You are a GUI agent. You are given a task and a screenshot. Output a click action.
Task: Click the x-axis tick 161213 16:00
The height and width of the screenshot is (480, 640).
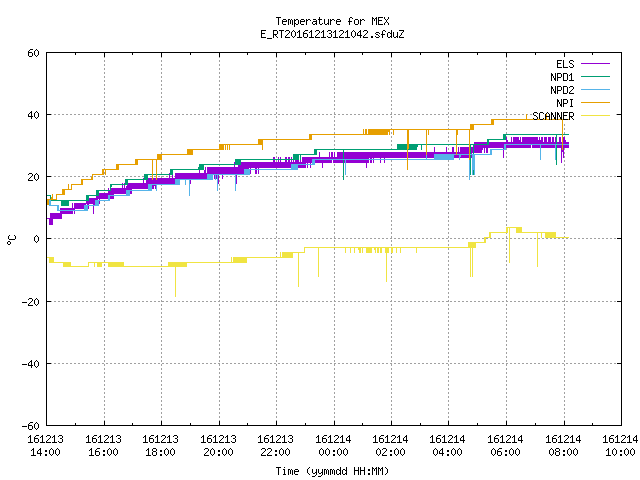click(103, 446)
